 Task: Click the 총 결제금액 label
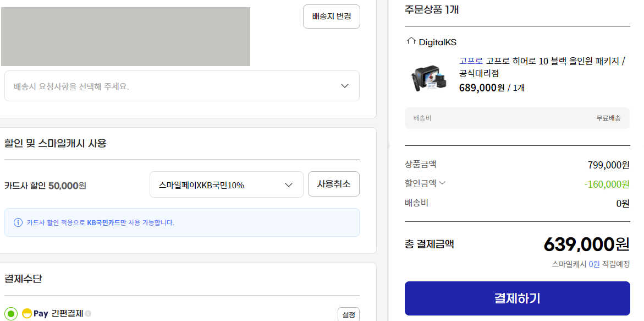[429, 244]
